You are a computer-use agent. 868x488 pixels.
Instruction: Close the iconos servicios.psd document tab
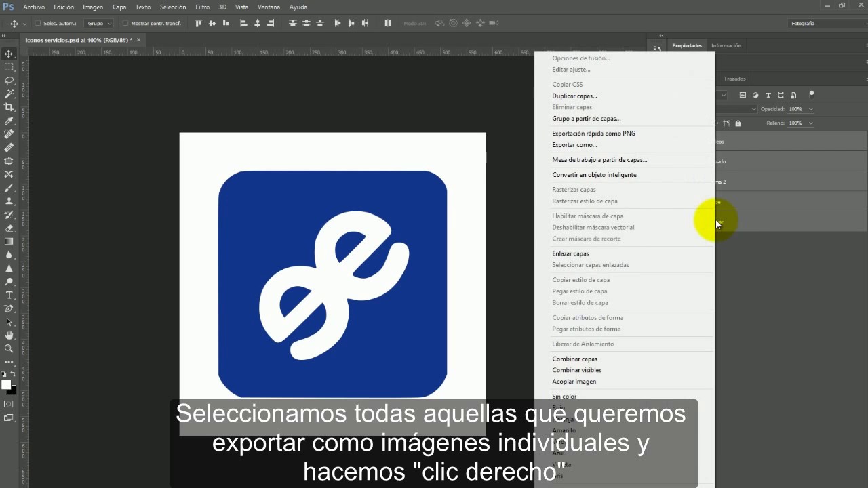click(138, 40)
